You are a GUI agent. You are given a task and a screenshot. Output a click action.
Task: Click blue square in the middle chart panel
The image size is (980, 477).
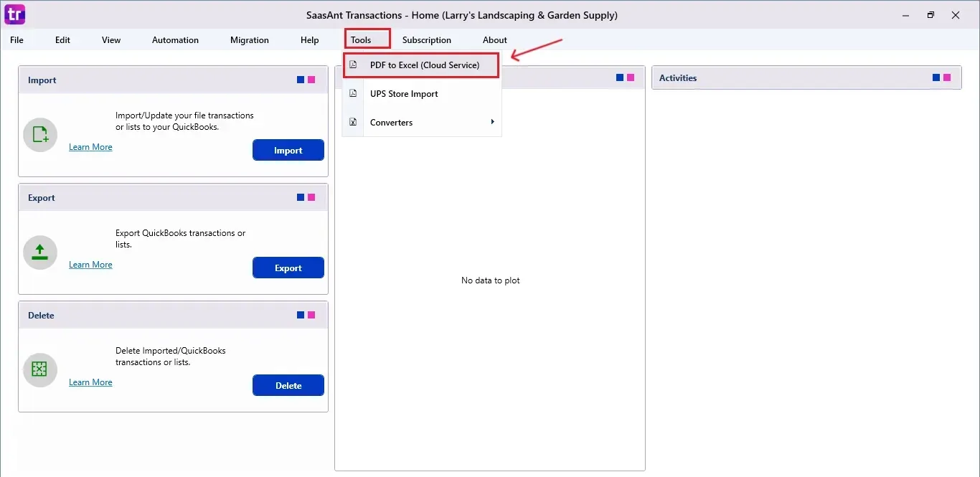click(620, 77)
